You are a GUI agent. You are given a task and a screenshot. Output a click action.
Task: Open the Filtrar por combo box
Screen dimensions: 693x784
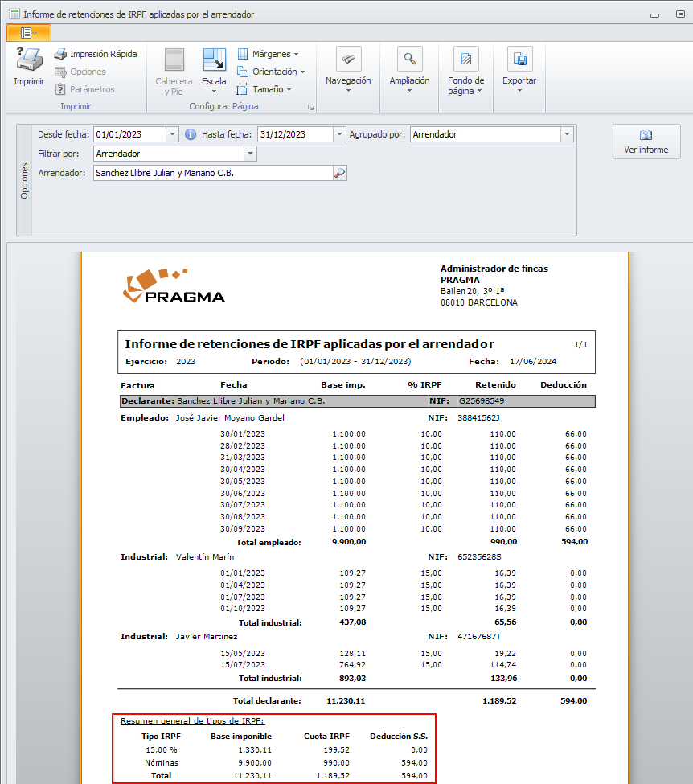coord(175,154)
